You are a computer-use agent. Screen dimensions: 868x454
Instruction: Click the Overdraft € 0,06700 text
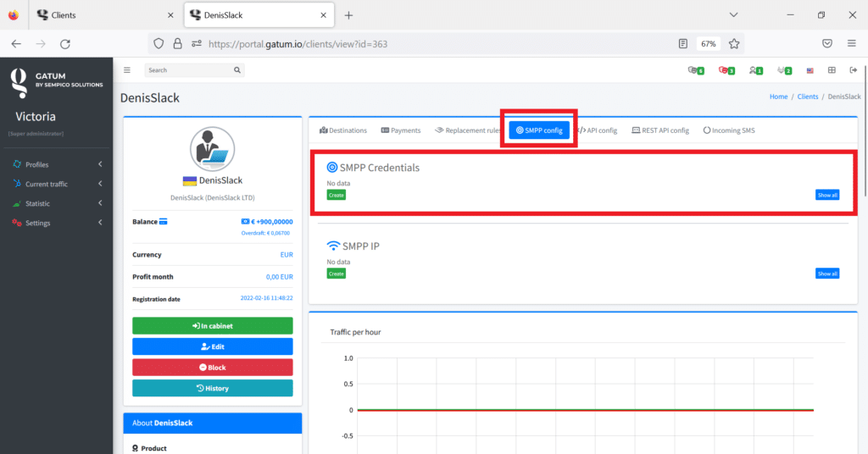265,234
